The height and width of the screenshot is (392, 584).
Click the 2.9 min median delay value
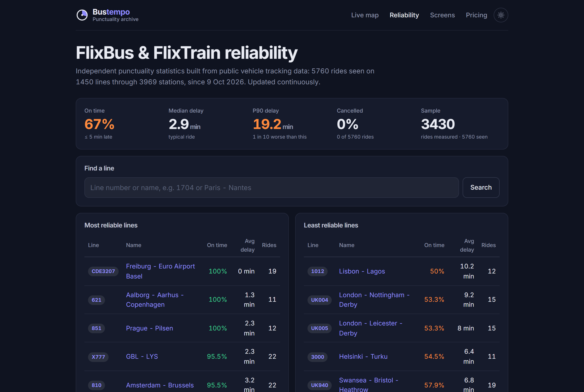coord(184,124)
